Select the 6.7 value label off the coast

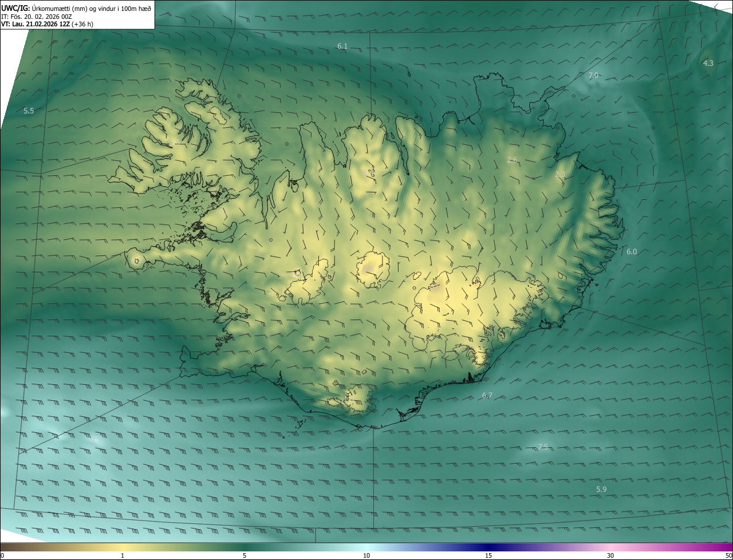coord(487,396)
